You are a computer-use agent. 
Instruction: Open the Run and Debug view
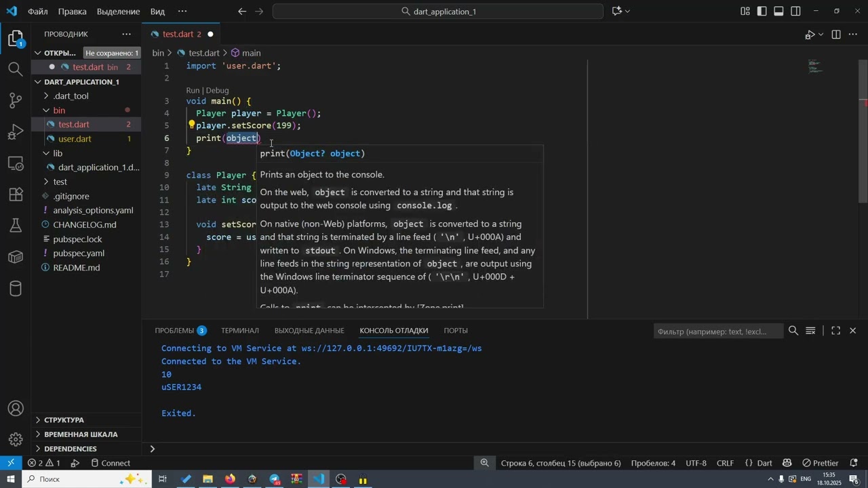pos(16,132)
